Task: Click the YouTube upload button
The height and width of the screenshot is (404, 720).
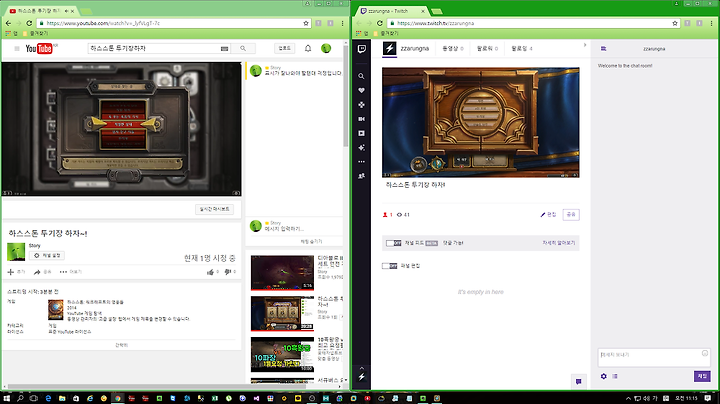Action: pos(285,48)
